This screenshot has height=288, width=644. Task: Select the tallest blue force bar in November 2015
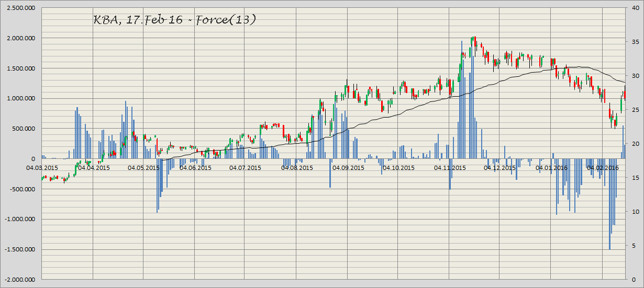pos(461,99)
